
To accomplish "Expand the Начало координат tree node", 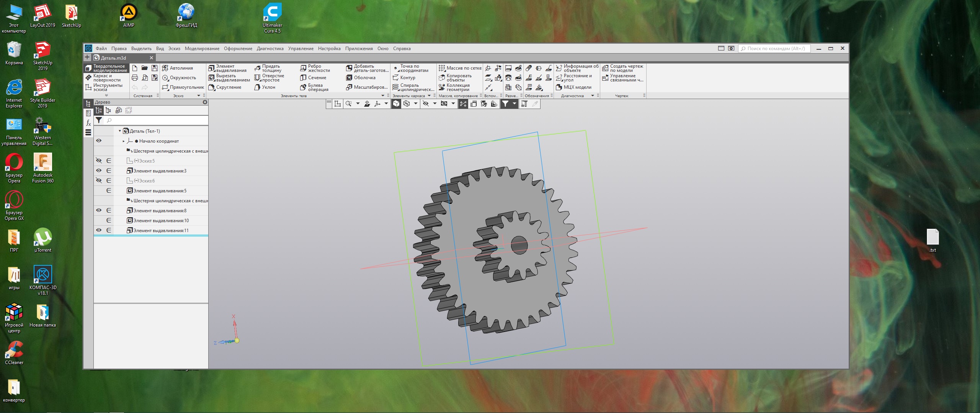I will coord(123,141).
